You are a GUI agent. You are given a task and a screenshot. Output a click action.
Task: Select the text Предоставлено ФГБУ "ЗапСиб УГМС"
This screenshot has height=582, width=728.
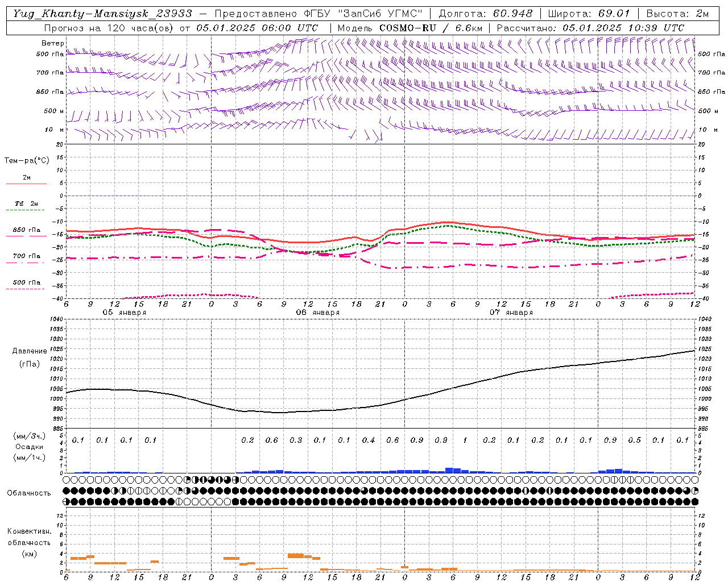[319, 14]
